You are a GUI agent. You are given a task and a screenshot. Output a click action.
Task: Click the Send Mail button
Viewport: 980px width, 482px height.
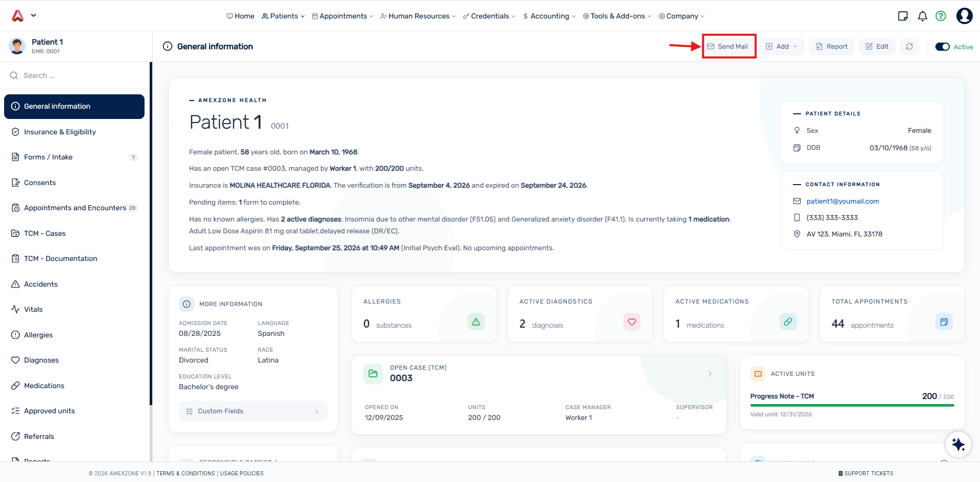(x=728, y=46)
